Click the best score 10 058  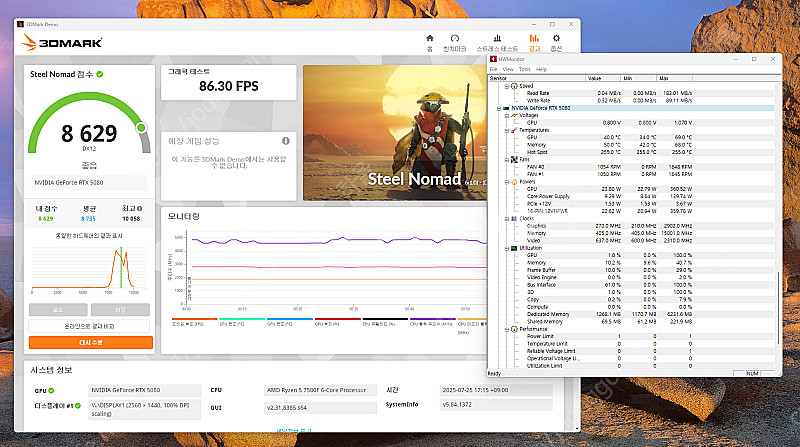pyautogui.click(x=131, y=218)
